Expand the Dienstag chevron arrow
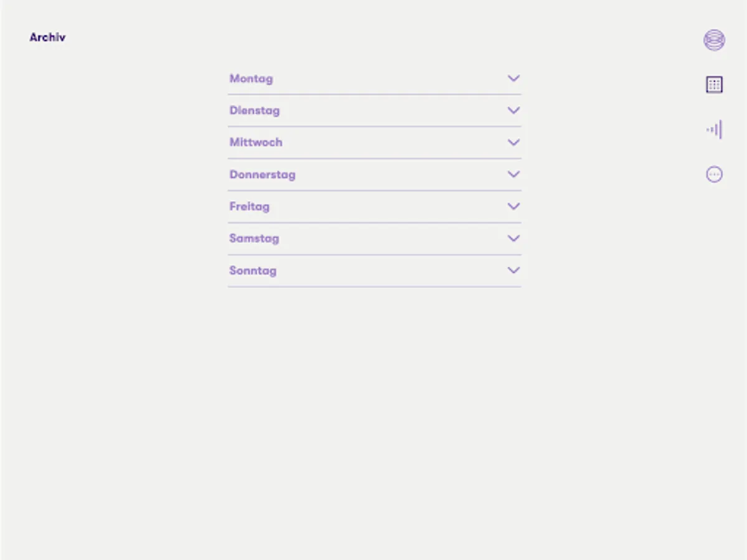The image size is (747, 560). (x=514, y=110)
